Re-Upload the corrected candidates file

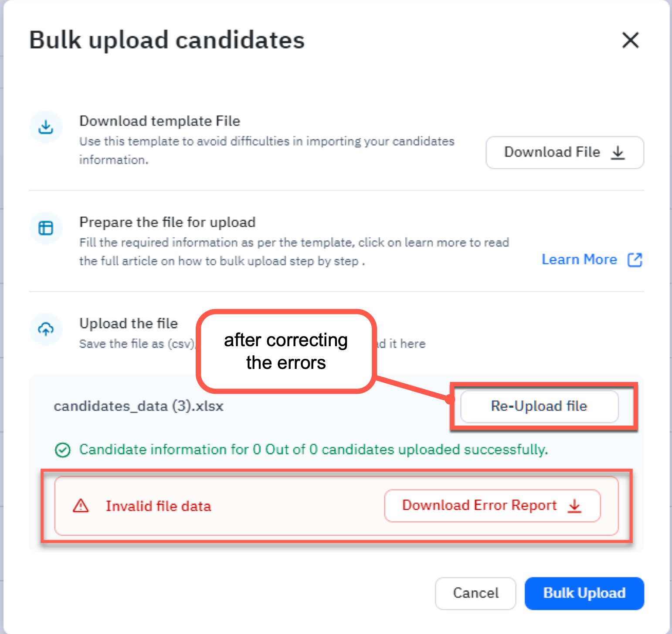(x=539, y=406)
